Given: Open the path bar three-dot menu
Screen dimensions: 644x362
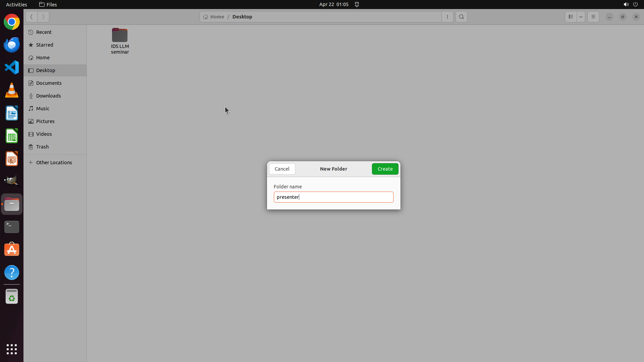Looking at the screenshot, I should point(447,17).
